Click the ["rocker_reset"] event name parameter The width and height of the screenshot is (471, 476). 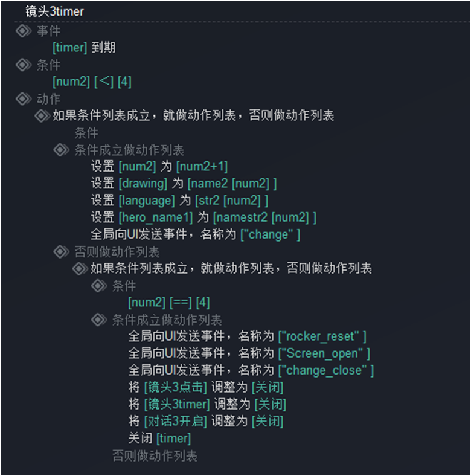coord(322,336)
